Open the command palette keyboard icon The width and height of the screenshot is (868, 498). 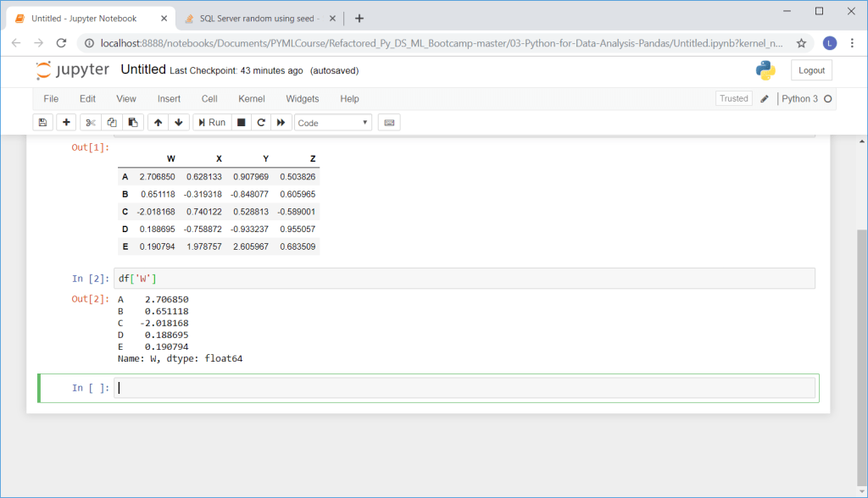tap(389, 123)
